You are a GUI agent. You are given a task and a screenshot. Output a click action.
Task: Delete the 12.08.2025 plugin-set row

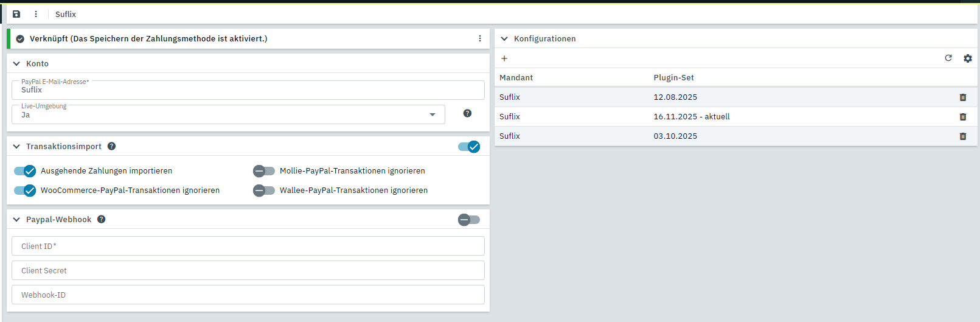963,97
